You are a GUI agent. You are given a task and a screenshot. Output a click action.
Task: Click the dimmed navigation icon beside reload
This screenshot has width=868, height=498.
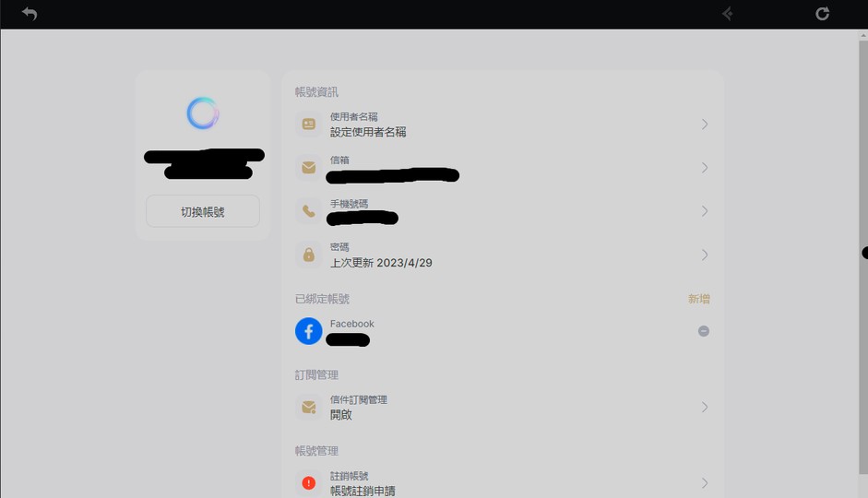coord(728,14)
